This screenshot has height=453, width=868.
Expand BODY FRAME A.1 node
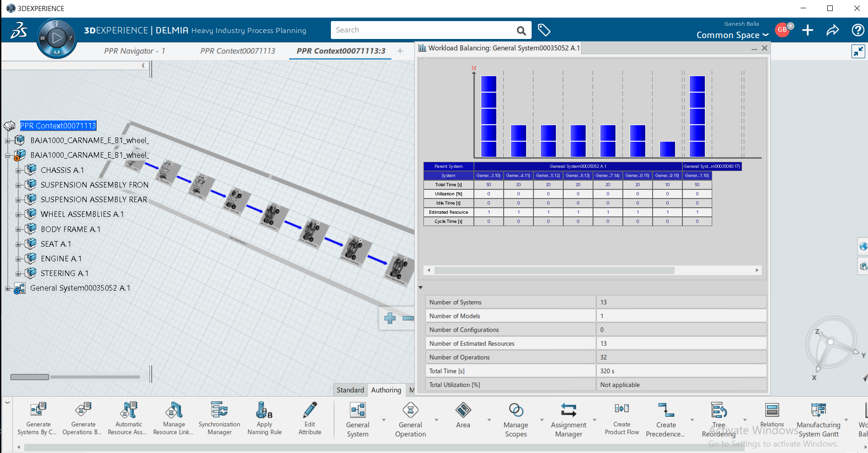pos(18,229)
